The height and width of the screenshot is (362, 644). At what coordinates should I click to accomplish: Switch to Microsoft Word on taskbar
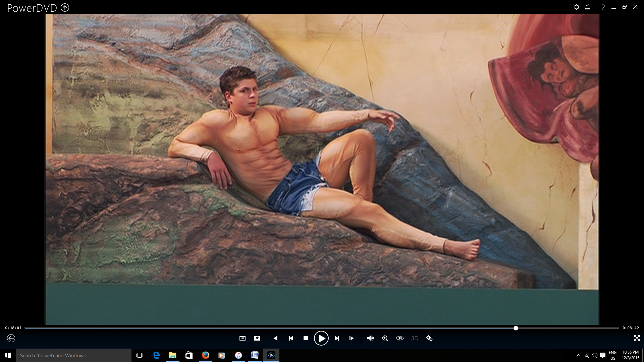[255, 355]
